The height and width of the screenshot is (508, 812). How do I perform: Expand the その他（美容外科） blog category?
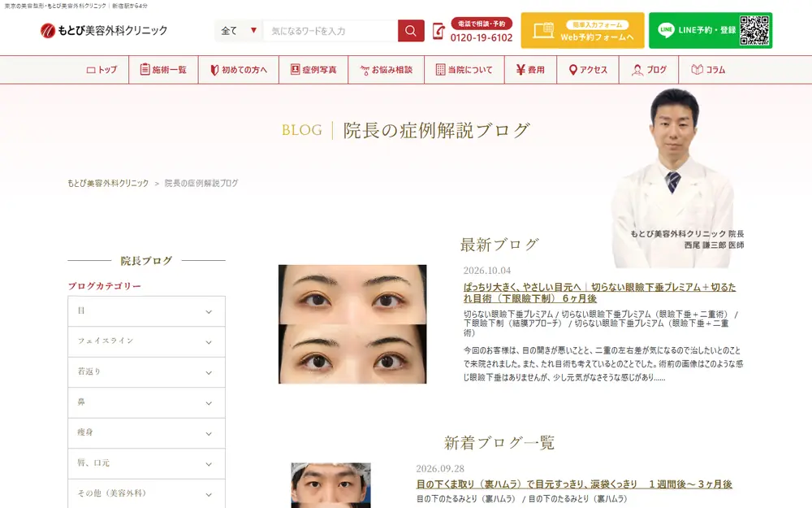tap(146, 493)
